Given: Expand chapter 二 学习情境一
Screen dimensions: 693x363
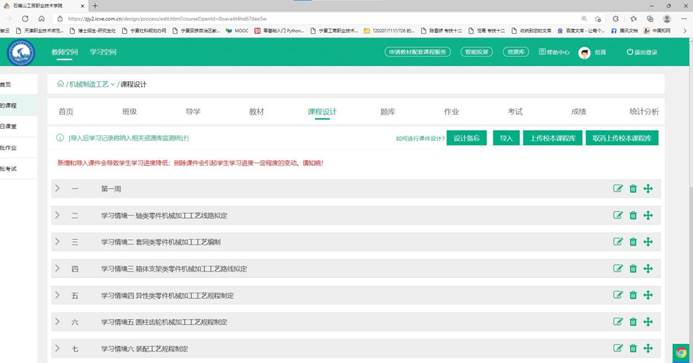Looking at the screenshot, I should [x=57, y=215].
